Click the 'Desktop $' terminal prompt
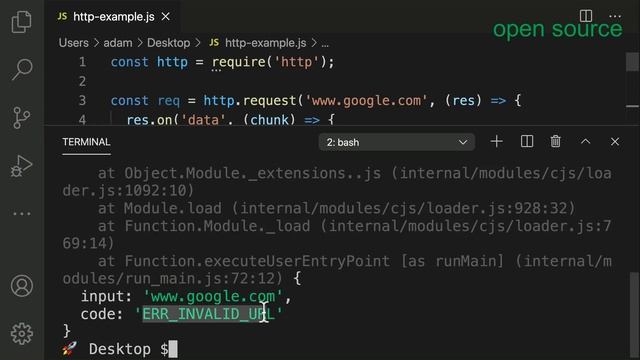This screenshot has height=360, width=640. click(129, 349)
